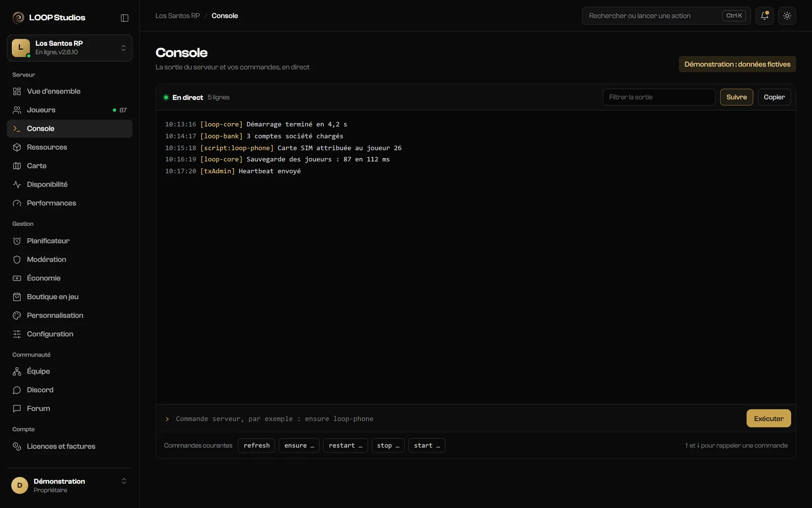Image resolution: width=812 pixels, height=508 pixels.
Task: Expand the Los Santos RP server switcher
Action: (70, 48)
